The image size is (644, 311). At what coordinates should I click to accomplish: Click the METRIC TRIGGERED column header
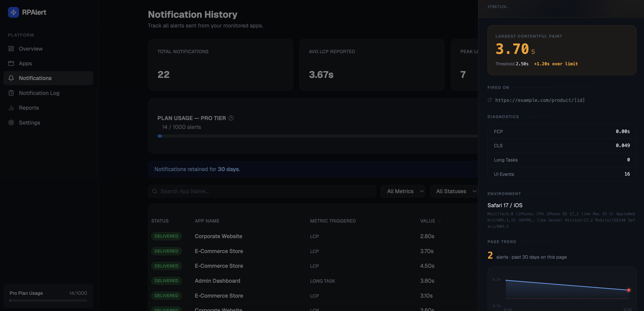point(333,221)
